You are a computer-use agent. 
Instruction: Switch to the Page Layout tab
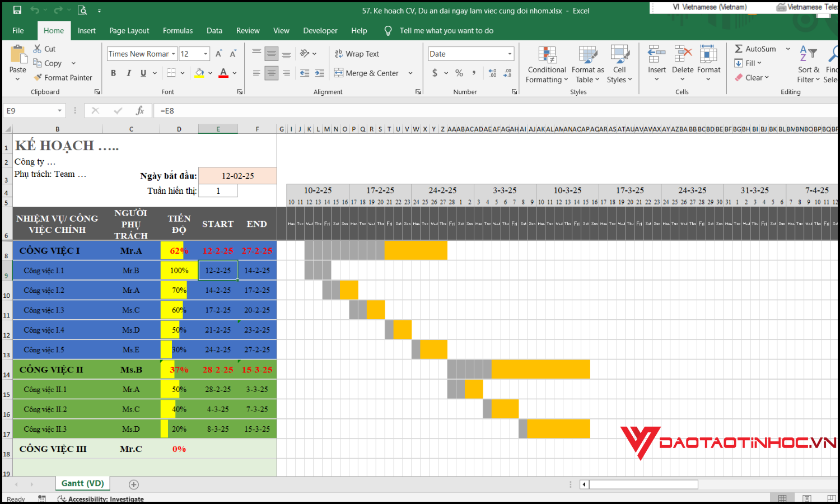(129, 31)
